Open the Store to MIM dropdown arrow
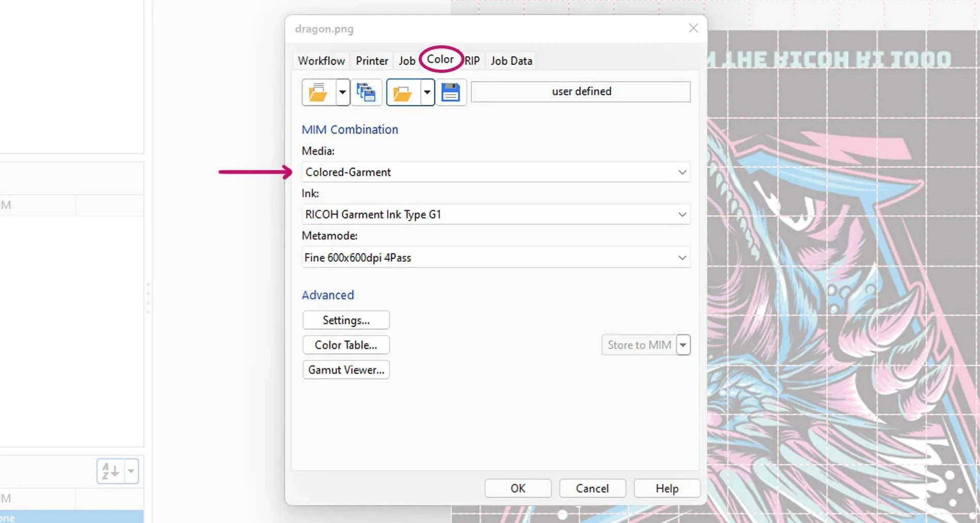Screen dimensions: 980x523 coord(683,345)
